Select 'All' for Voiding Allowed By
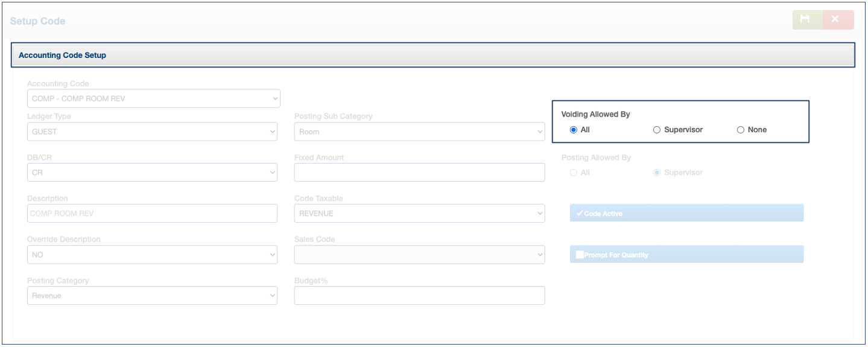The height and width of the screenshot is (347, 868). tap(574, 130)
